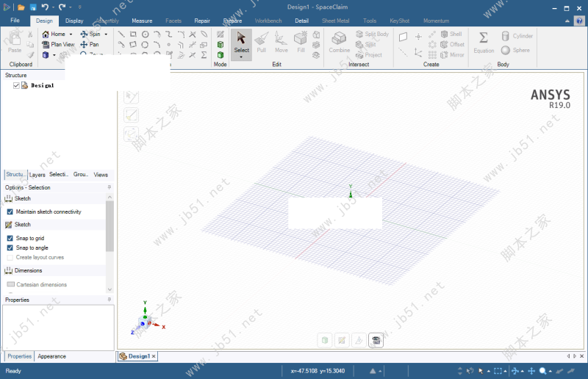The width and height of the screenshot is (588, 379).
Task: Open the Views panel tab
Action: [x=101, y=175]
